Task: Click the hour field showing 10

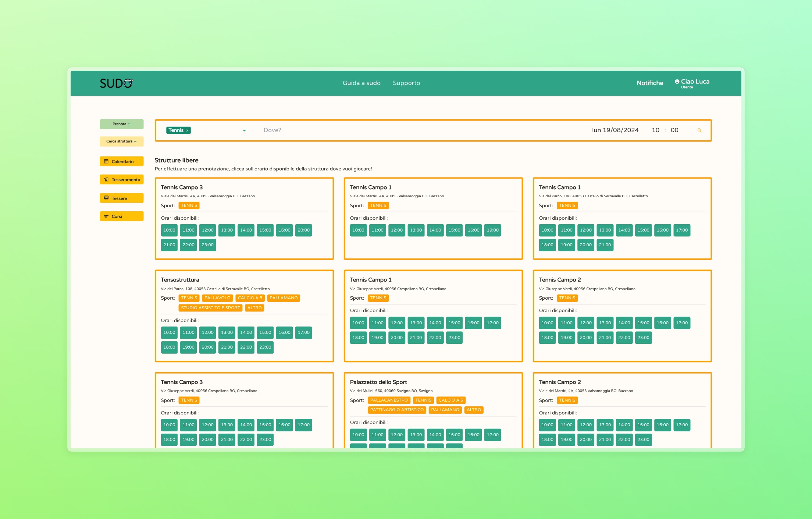Action: [655, 130]
